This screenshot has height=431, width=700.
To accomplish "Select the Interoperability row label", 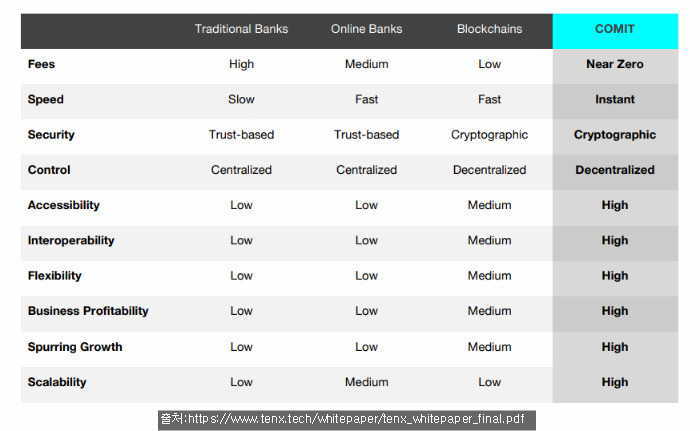I will click(x=71, y=241).
